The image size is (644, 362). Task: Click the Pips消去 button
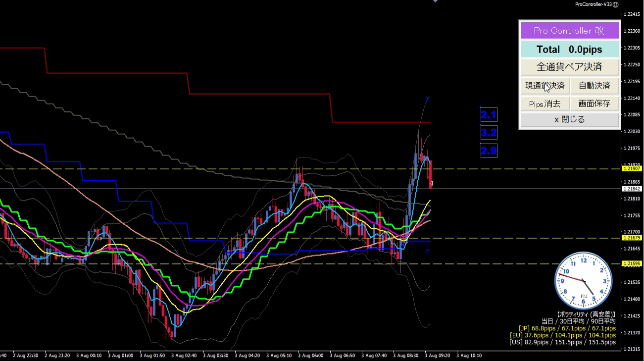pyautogui.click(x=545, y=103)
